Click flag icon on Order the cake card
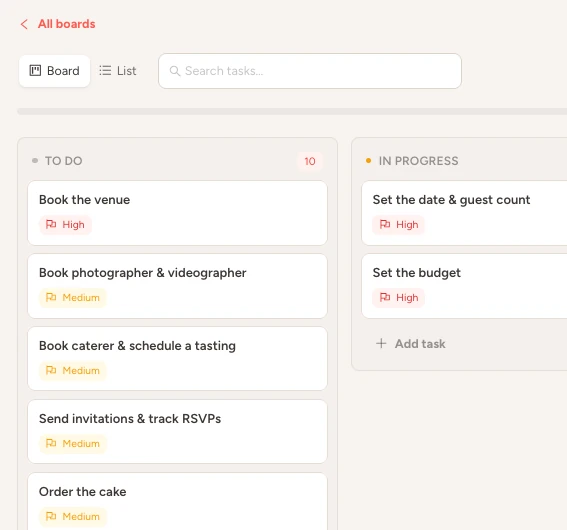The image size is (567, 530). click(51, 516)
